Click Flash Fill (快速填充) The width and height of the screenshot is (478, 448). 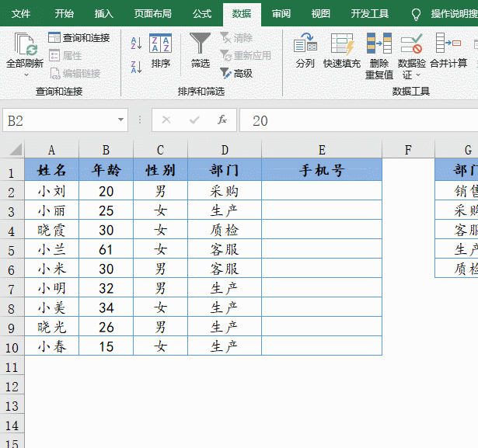click(x=342, y=50)
